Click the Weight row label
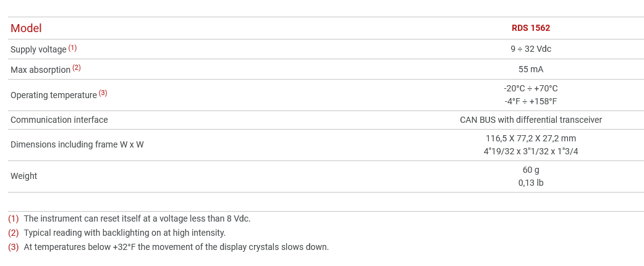 pos(24,176)
